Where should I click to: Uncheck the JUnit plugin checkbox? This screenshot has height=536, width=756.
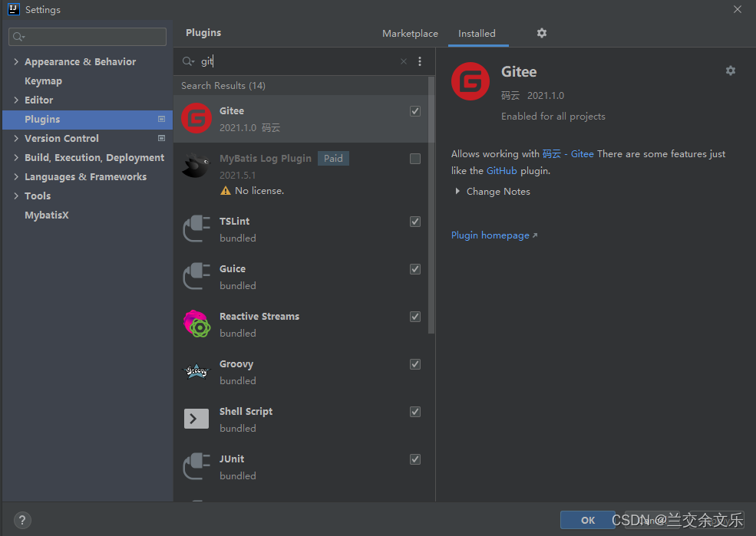pos(414,459)
